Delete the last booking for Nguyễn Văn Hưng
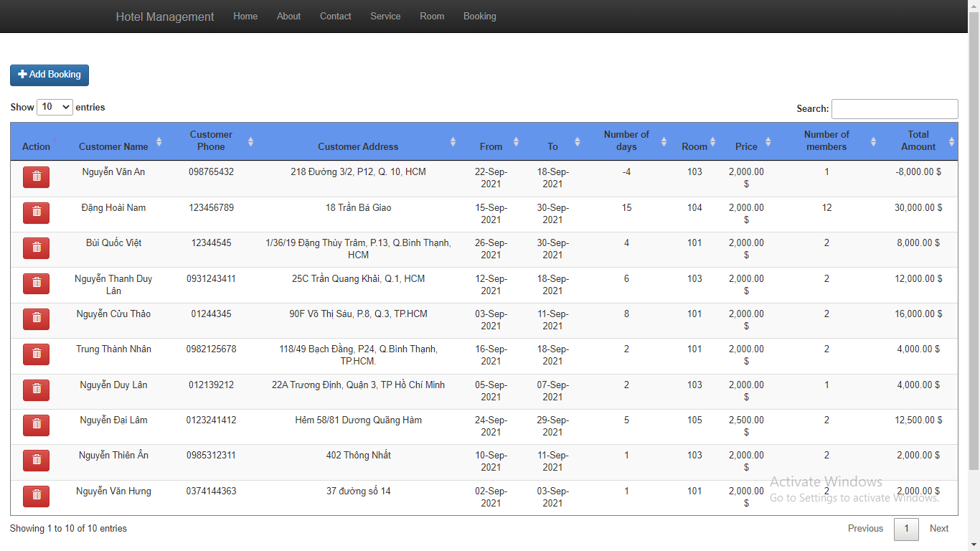This screenshot has height=551, width=980. (36, 496)
